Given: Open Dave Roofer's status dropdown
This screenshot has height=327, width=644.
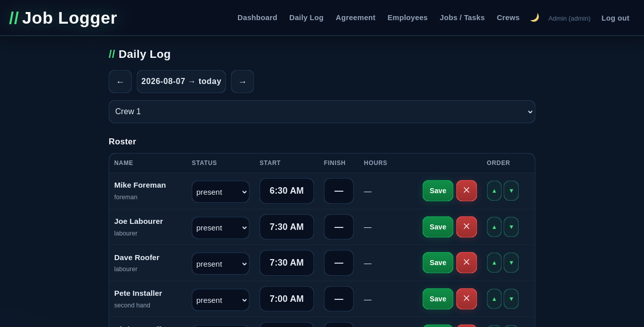Looking at the screenshot, I should tap(220, 264).
